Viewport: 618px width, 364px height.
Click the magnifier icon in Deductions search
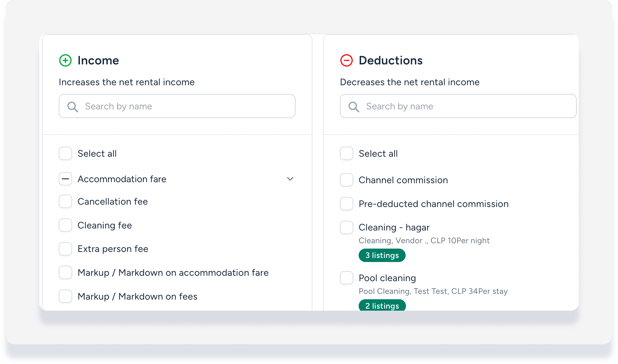[x=354, y=107]
